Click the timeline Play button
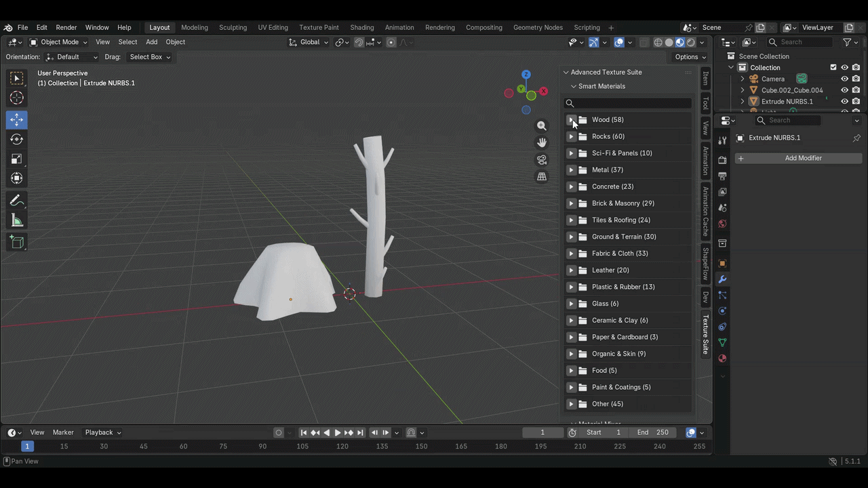The width and height of the screenshot is (868, 488). 338,432
